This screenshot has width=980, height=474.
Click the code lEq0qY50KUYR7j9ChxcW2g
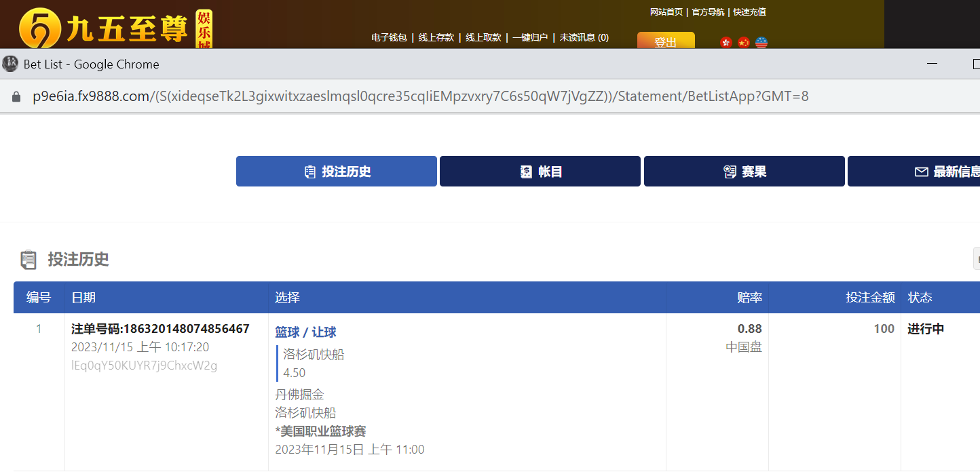144,366
